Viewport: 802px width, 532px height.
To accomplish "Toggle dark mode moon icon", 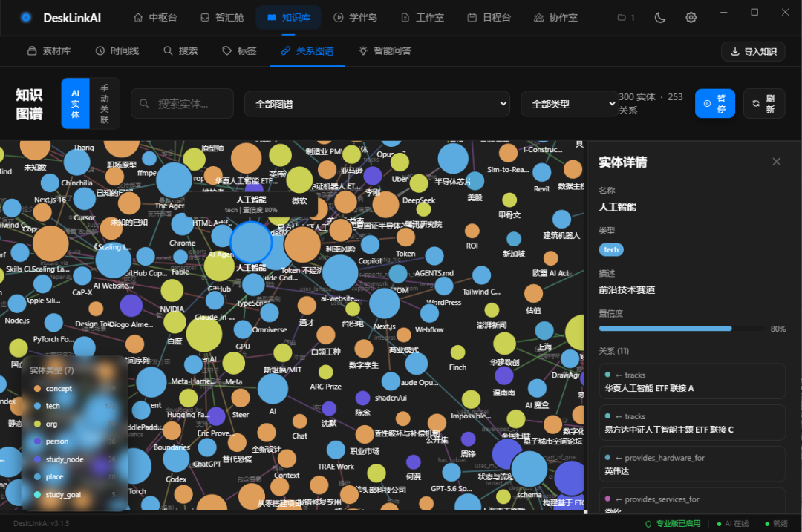I will (x=660, y=17).
